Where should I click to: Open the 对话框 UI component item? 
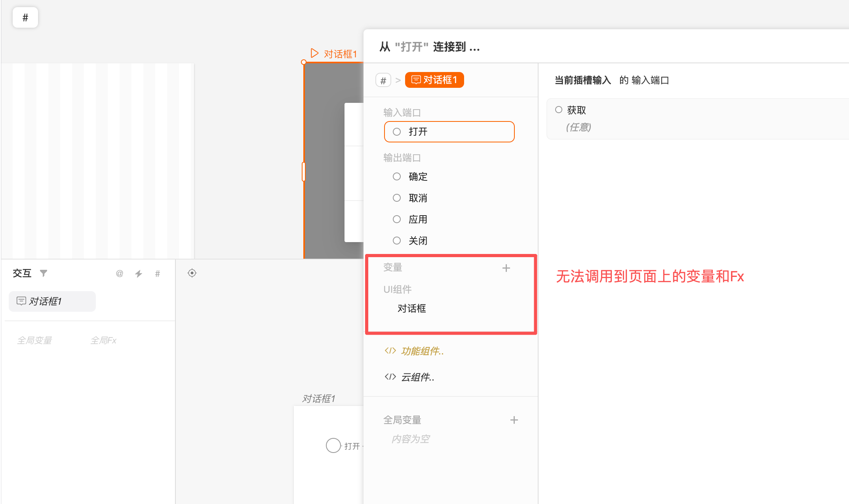(x=412, y=309)
